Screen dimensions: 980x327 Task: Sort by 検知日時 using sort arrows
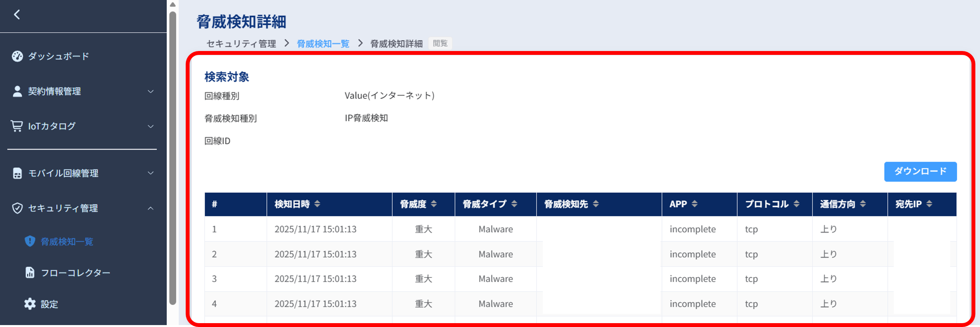[317, 204]
